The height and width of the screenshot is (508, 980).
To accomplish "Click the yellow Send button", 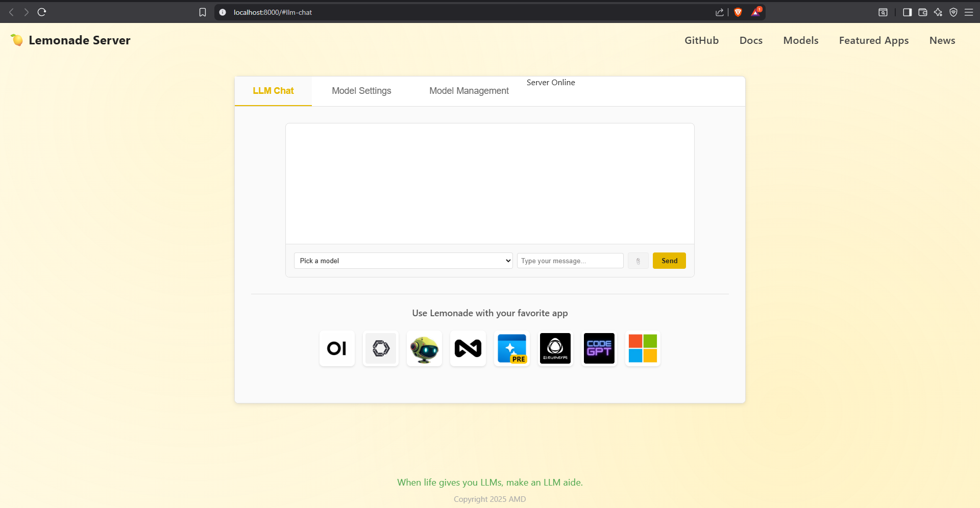I will pyautogui.click(x=669, y=261).
